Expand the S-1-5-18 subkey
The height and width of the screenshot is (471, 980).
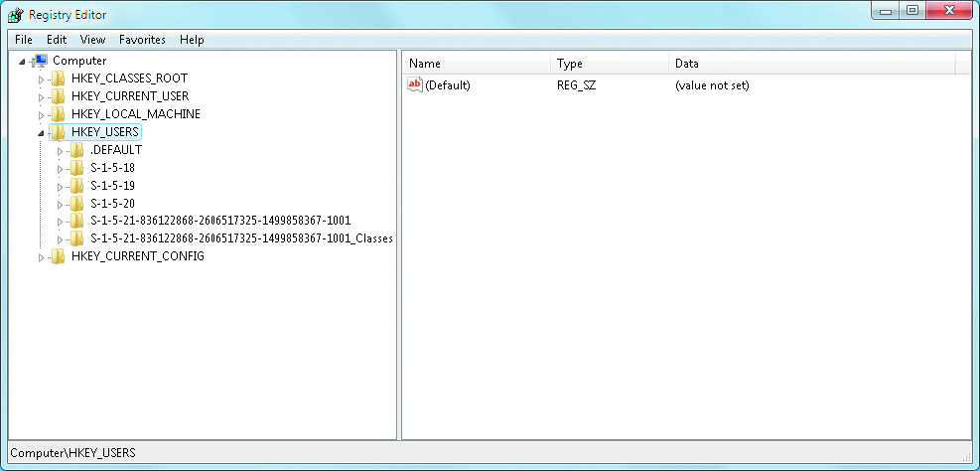[60, 168]
